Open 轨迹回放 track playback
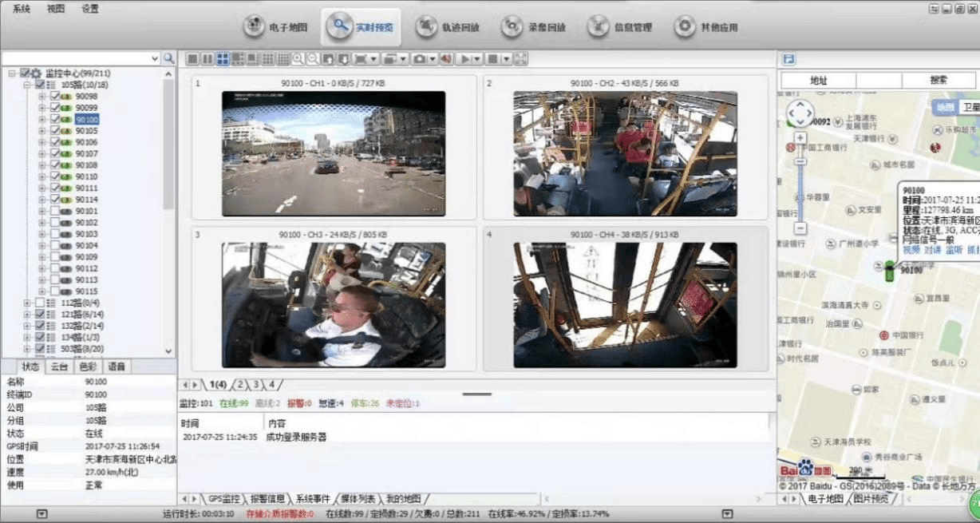The image size is (980, 523). (x=449, y=27)
